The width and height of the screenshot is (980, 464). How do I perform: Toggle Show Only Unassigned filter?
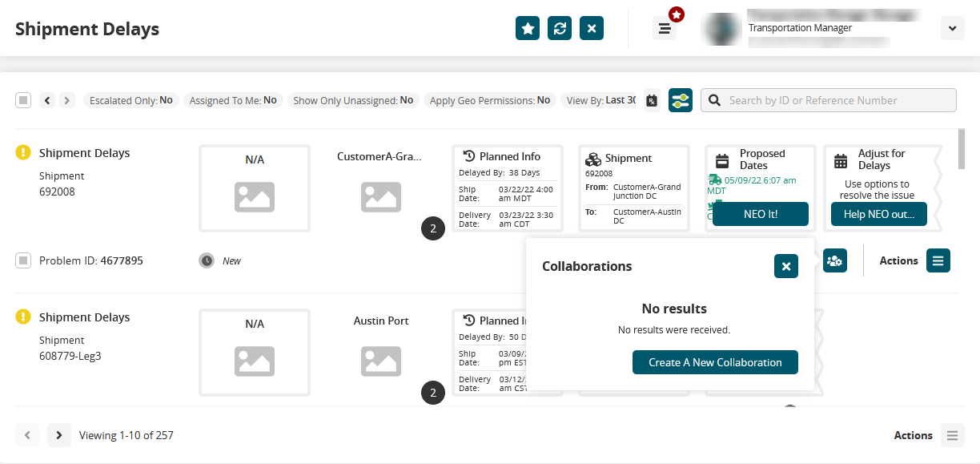click(x=353, y=100)
